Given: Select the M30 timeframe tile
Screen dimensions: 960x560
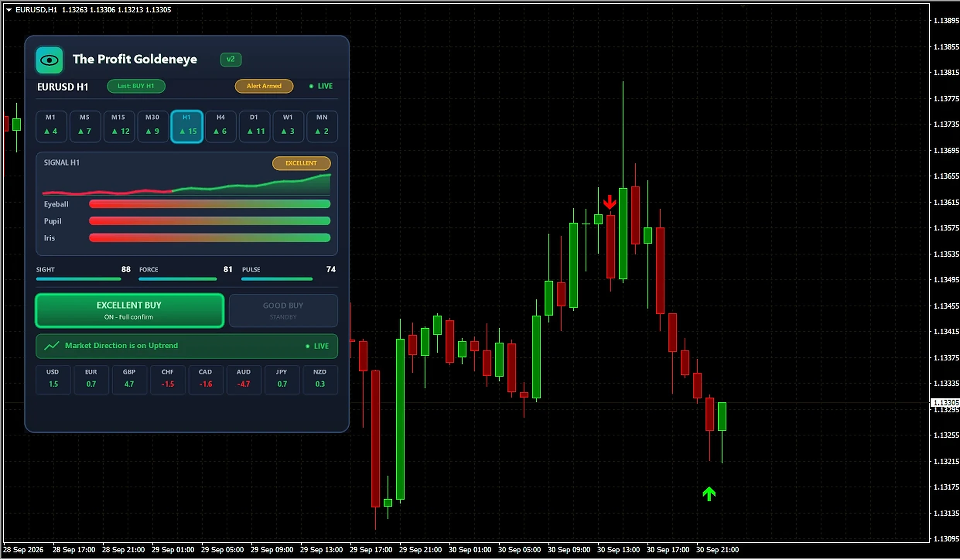Looking at the screenshot, I should [x=152, y=126].
